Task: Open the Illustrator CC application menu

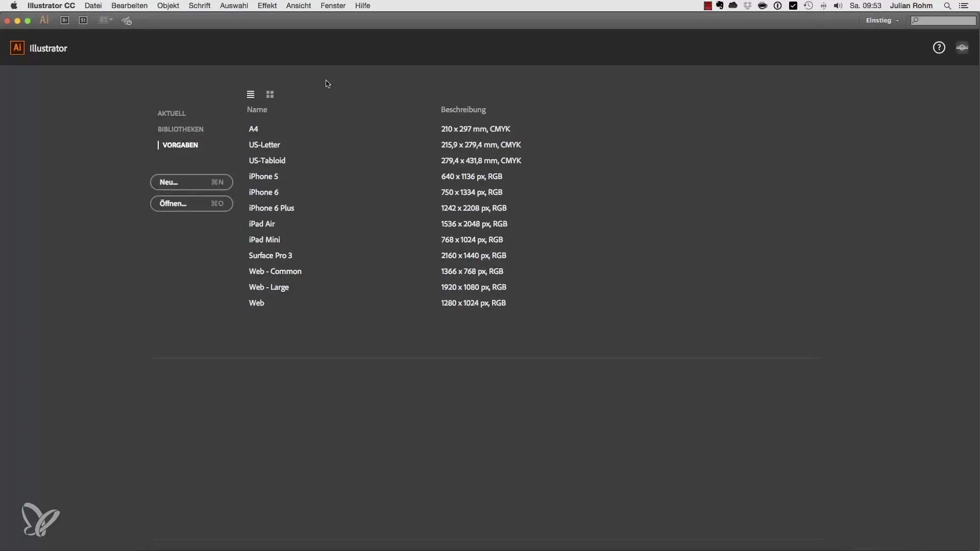Action: pyautogui.click(x=51, y=6)
